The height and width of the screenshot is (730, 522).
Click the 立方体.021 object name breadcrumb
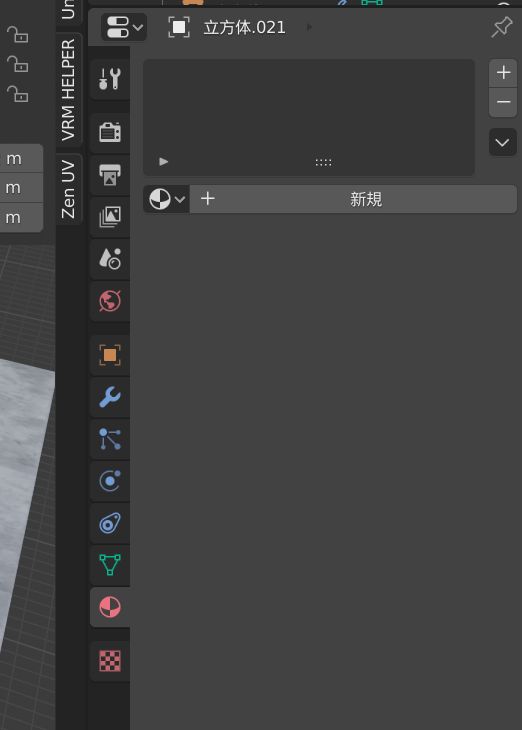(x=244, y=27)
